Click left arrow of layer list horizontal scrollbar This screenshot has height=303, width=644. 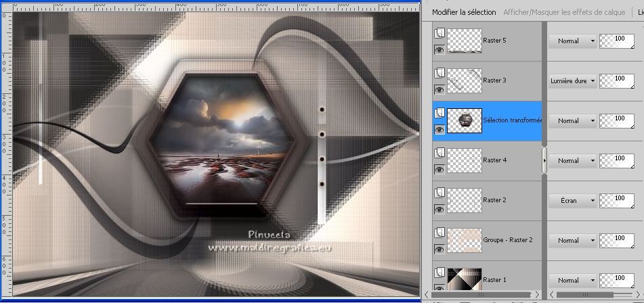coord(427,294)
